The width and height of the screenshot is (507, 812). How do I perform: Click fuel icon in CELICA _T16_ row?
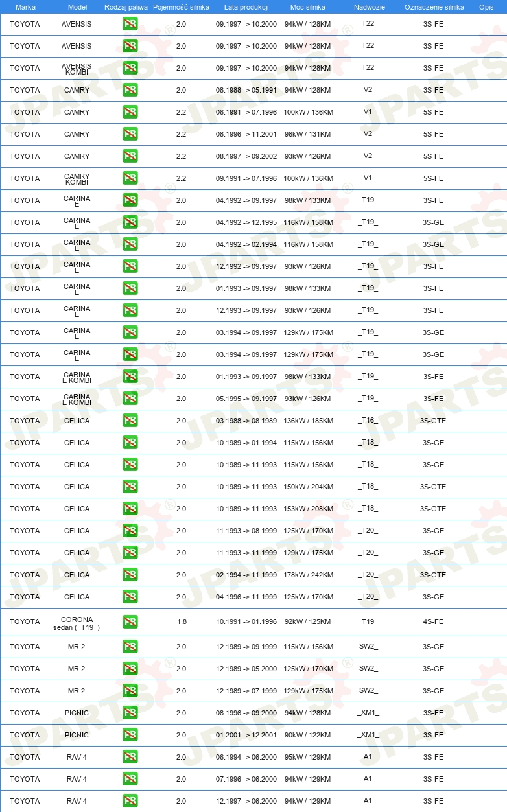130,421
